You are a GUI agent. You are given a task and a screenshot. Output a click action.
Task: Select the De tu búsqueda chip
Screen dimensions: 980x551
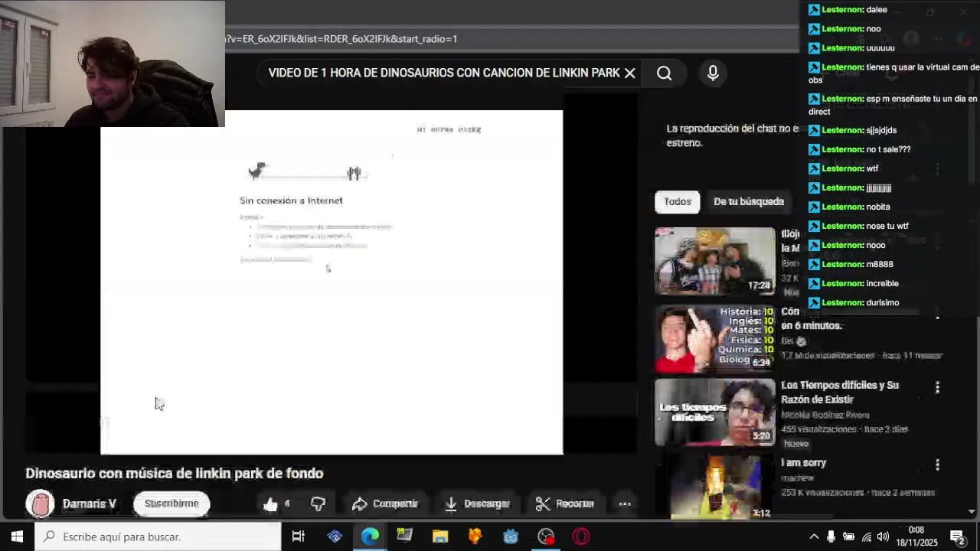tap(749, 201)
